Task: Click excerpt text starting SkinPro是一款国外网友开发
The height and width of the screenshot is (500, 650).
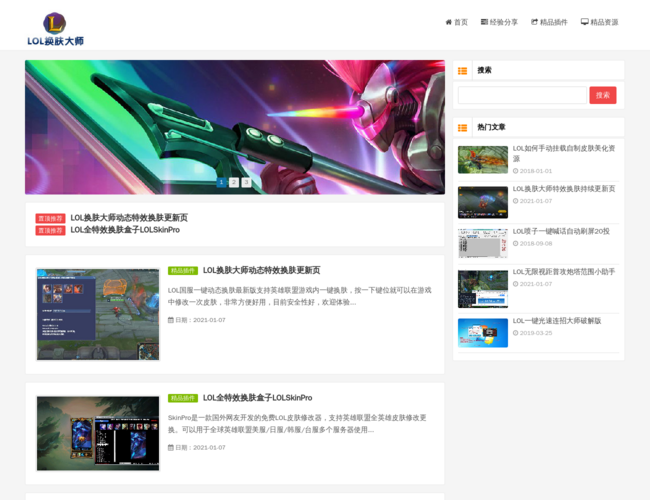Action: [297, 424]
